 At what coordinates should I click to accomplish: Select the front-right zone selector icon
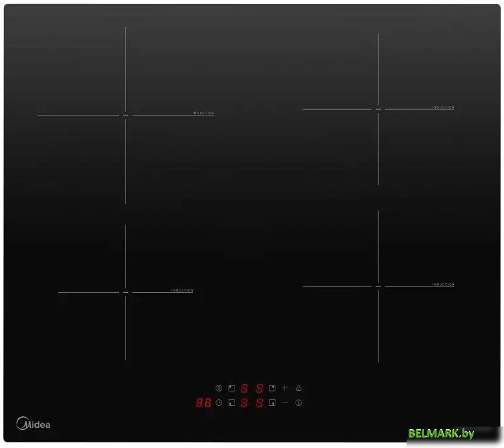[272, 403]
